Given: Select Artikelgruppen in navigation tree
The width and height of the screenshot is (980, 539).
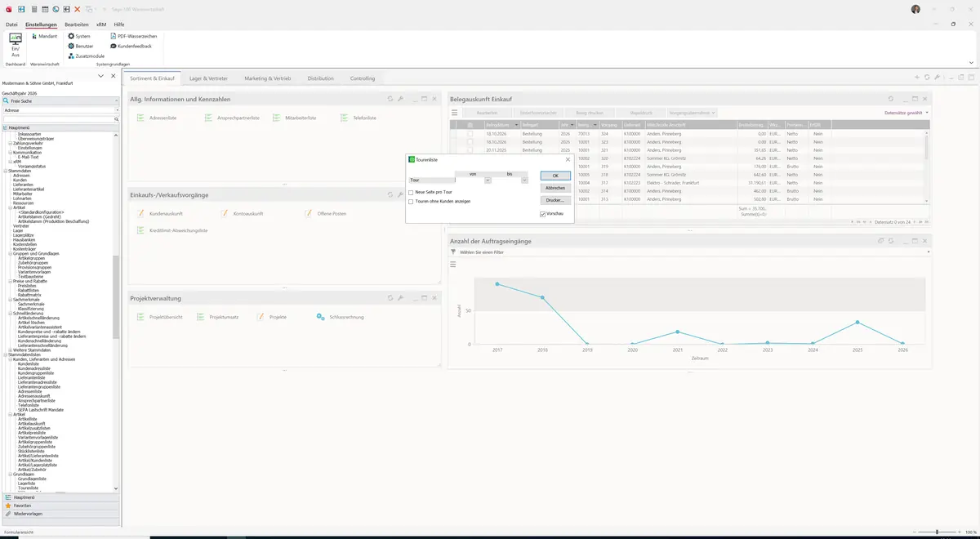Looking at the screenshot, I should point(31,258).
